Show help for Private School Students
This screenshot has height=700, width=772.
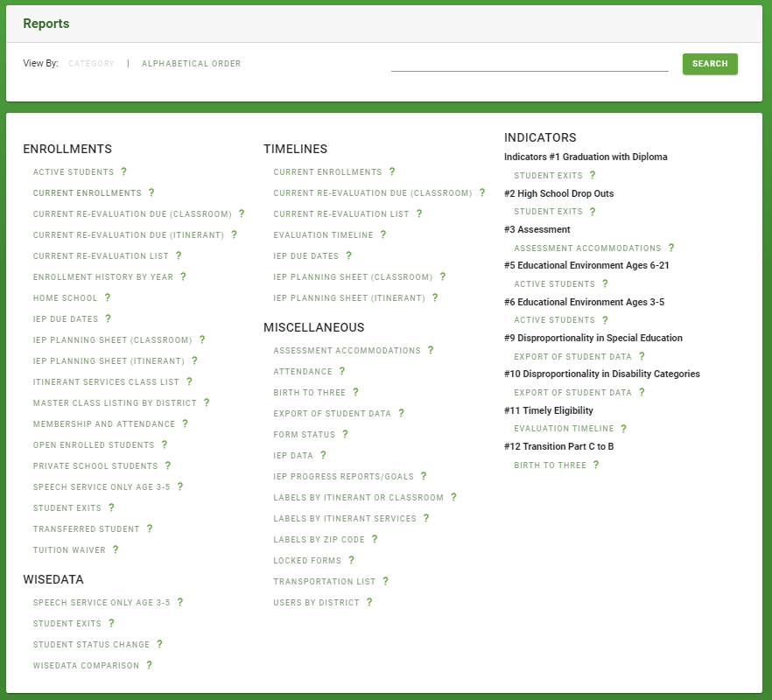coord(168,465)
